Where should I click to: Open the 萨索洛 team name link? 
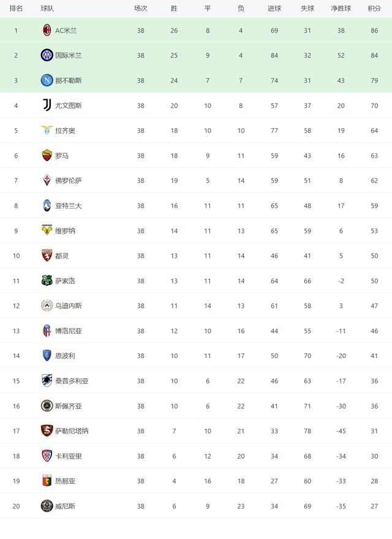pos(65,281)
